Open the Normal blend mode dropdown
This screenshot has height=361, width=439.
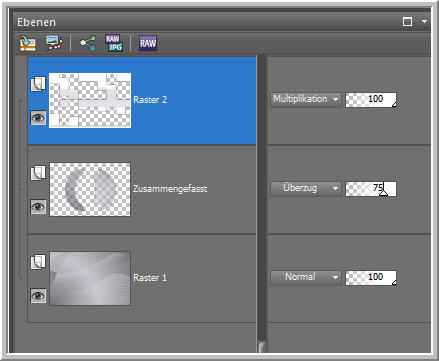[x=306, y=277]
